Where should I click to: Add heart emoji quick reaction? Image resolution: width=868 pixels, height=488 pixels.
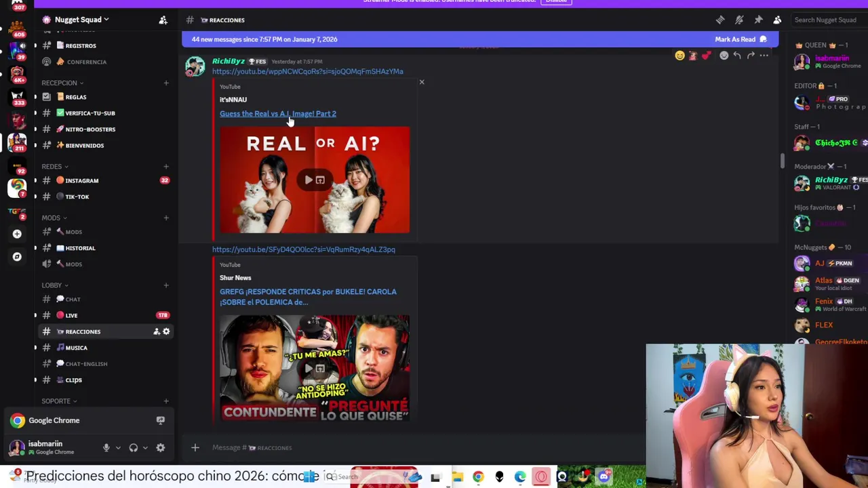[706, 56]
